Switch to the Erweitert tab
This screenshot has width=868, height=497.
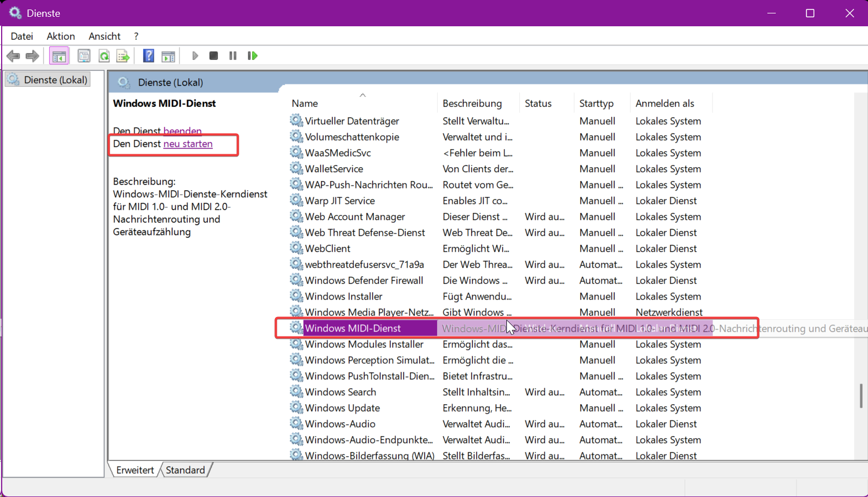135,470
